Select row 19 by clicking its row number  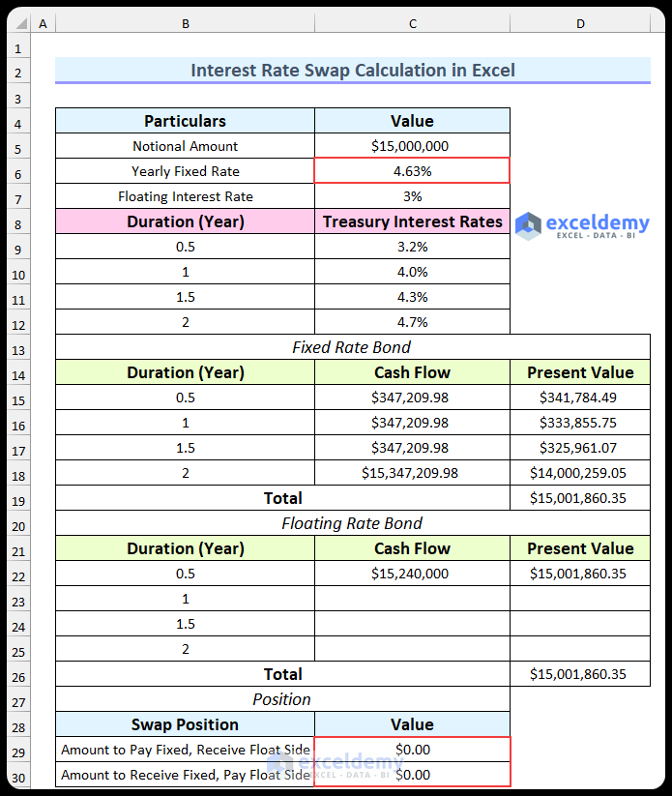pyautogui.click(x=17, y=498)
